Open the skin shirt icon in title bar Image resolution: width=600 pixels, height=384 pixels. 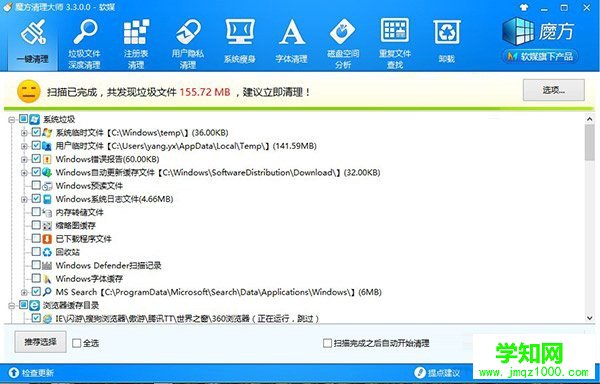coord(524,7)
